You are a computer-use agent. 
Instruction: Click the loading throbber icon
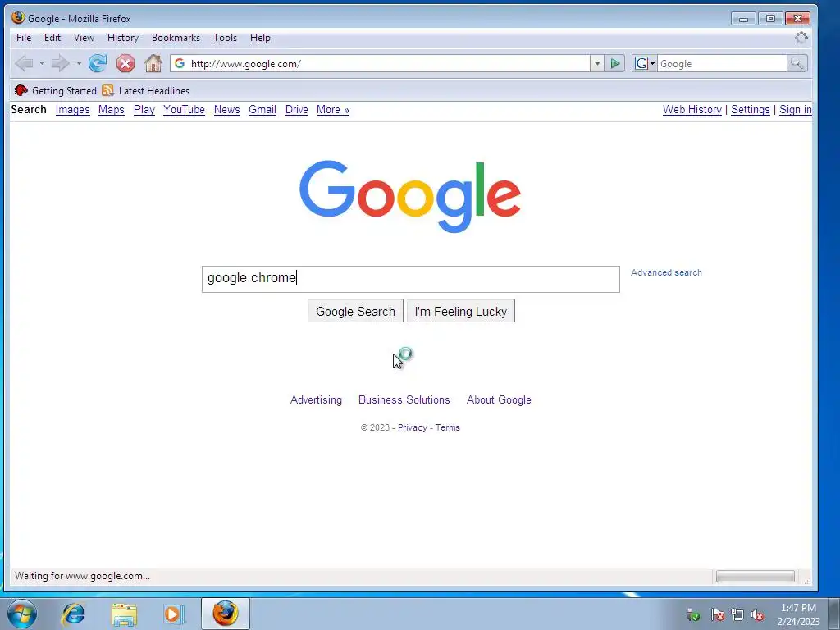click(801, 38)
